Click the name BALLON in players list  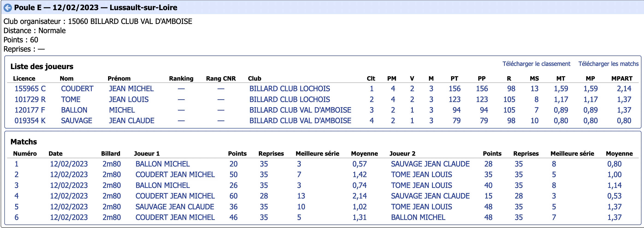(74, 110)
